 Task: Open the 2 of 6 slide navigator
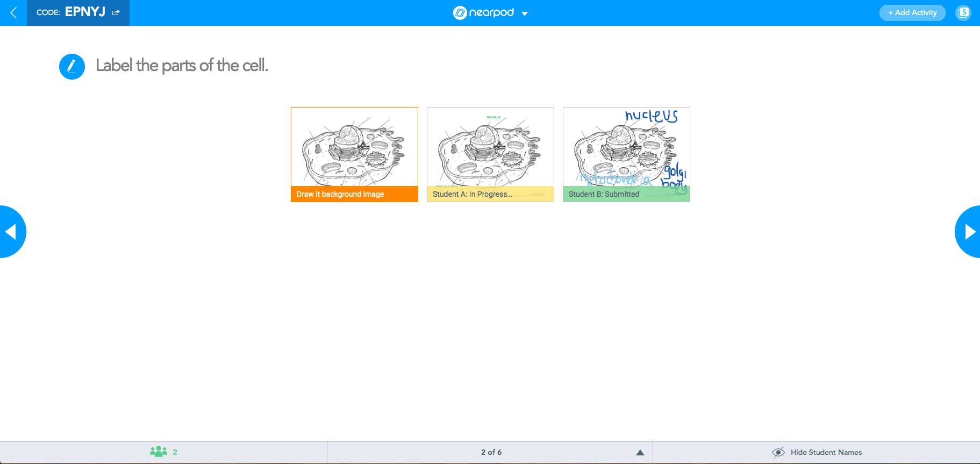(491, 453)
